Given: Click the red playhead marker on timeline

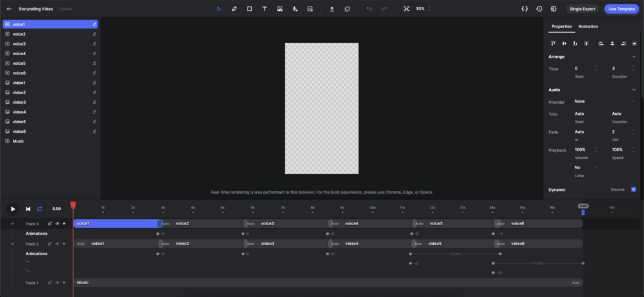Looking at the screenshot, I should click(73, 205).
